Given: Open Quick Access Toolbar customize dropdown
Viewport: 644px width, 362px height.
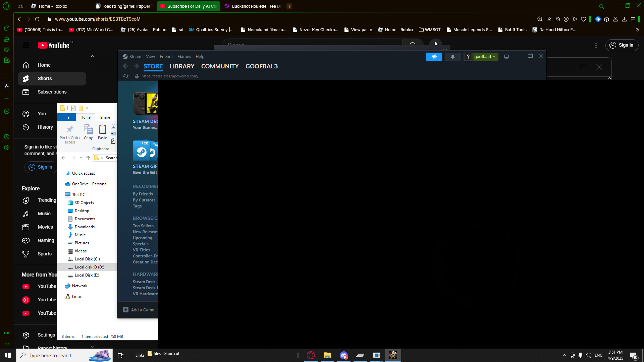Looking at the screenshot, I should (87, 108).
